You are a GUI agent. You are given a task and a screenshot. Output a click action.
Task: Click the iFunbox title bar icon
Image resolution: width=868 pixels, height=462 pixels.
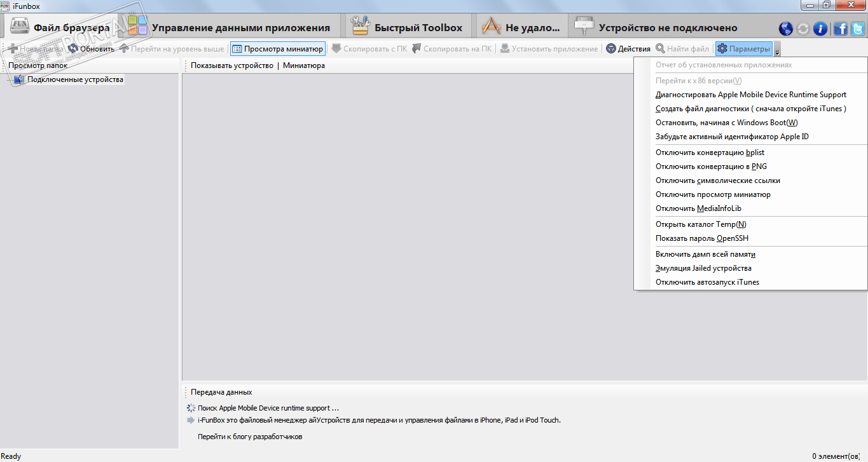(4, 6)
